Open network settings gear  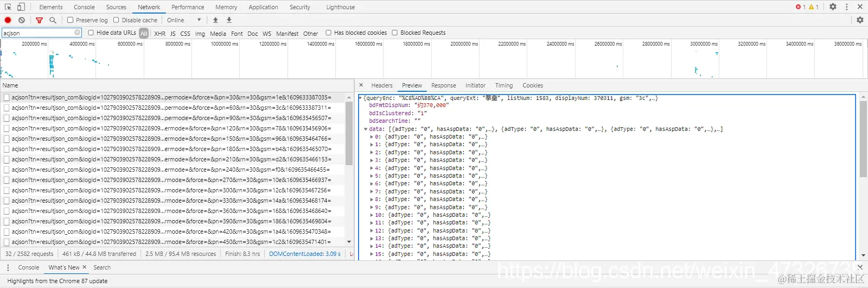pyautogui.click(x=860, y=20)
